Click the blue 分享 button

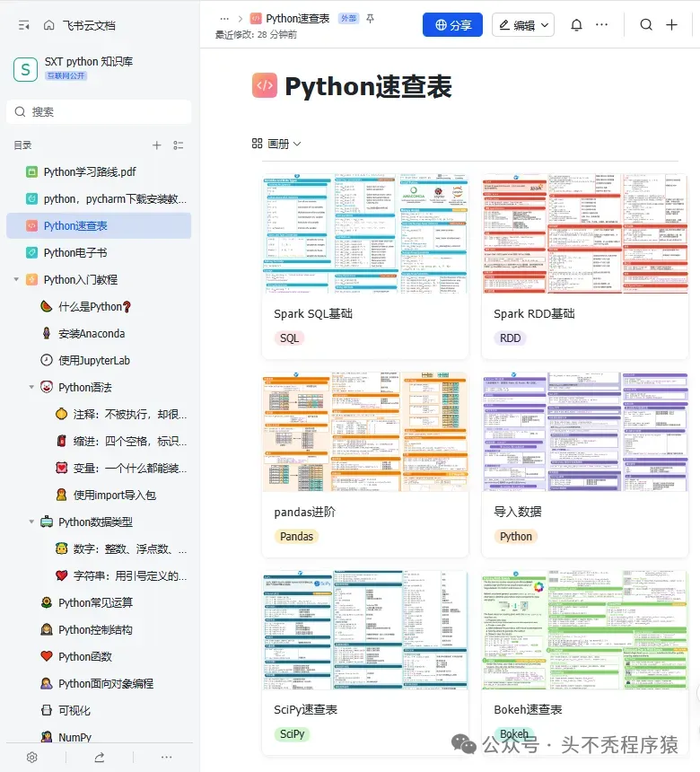[452, 25]
